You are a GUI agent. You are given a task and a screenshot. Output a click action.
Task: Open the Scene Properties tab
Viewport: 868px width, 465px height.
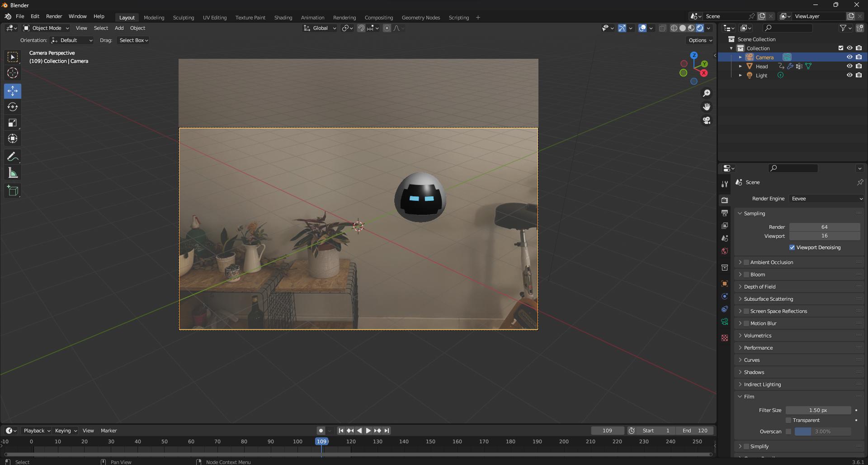tap(725, 238)
